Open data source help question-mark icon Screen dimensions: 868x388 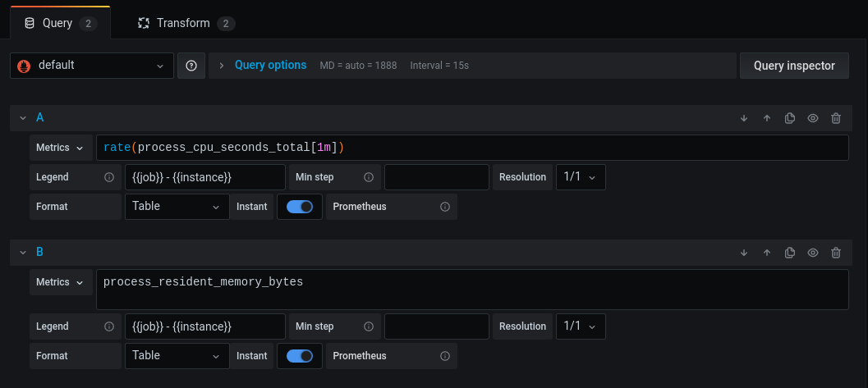point(191,66)
